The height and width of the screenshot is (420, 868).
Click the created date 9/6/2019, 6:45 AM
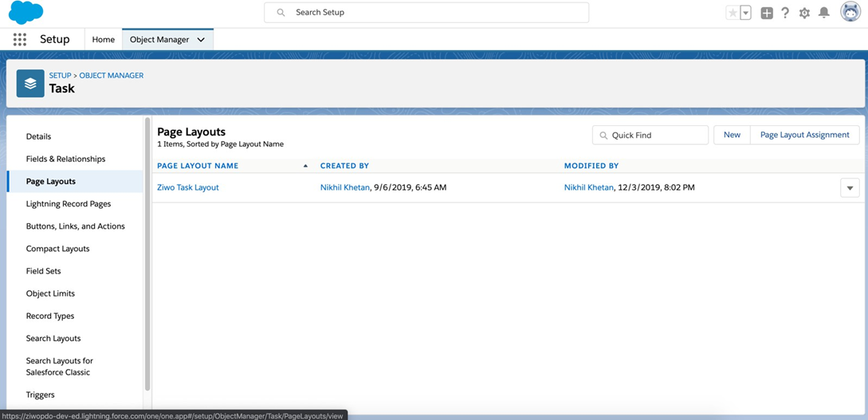(x=410, y=187)
